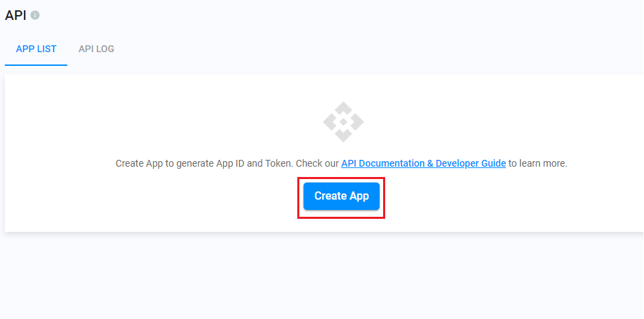Open the API LOG view
This screenshot has width=644, height=319.
(96, 49)
